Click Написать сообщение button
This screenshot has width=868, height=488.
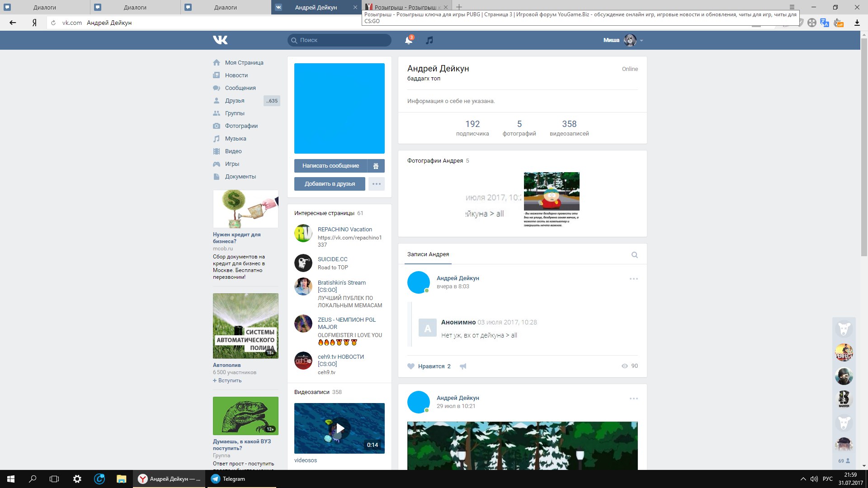coord(330,166)
